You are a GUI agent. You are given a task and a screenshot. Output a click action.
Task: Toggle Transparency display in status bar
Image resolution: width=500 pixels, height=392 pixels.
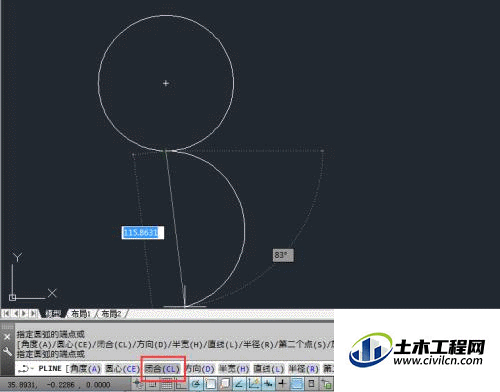[297, 384]
